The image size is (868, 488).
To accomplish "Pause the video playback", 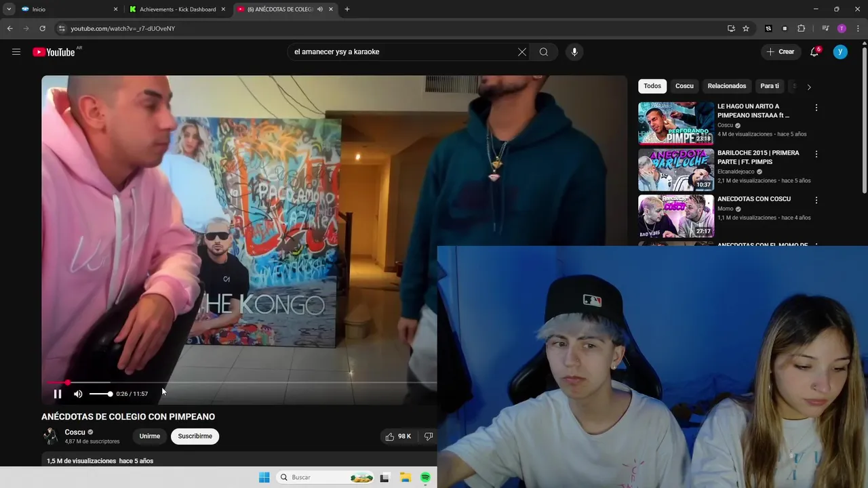I will (x=58, y=394).
